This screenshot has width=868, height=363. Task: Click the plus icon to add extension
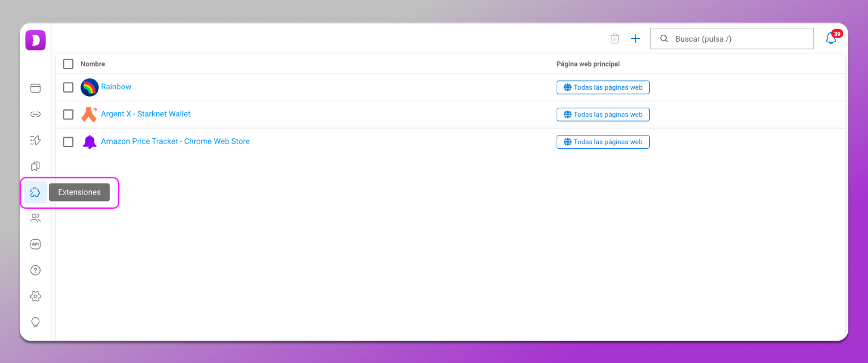[x=635, y=39]
